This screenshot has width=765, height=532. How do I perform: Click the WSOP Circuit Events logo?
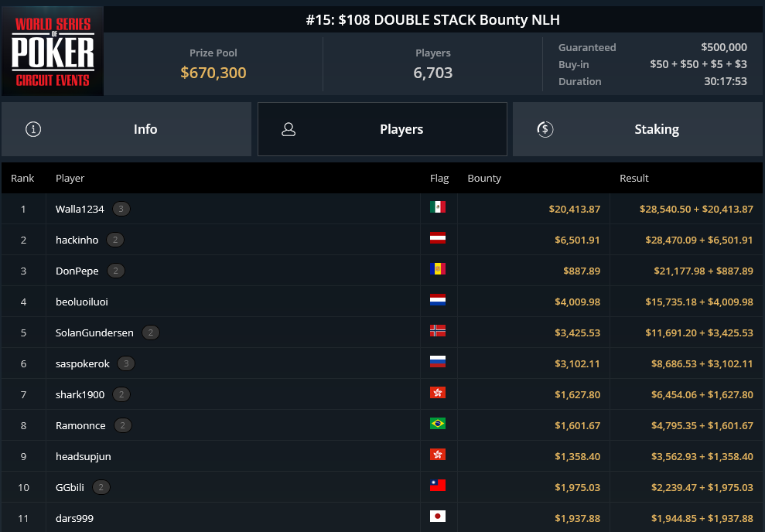[53, 50]
